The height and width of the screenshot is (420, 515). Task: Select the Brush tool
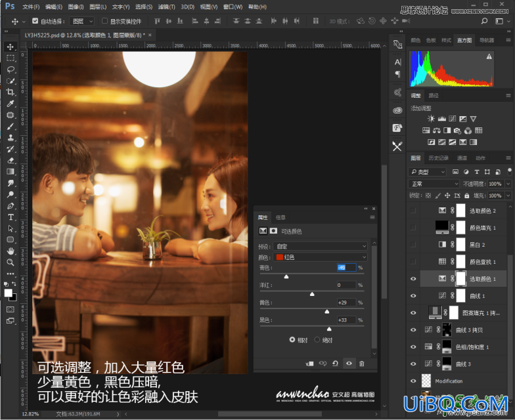tap(11, 126)
